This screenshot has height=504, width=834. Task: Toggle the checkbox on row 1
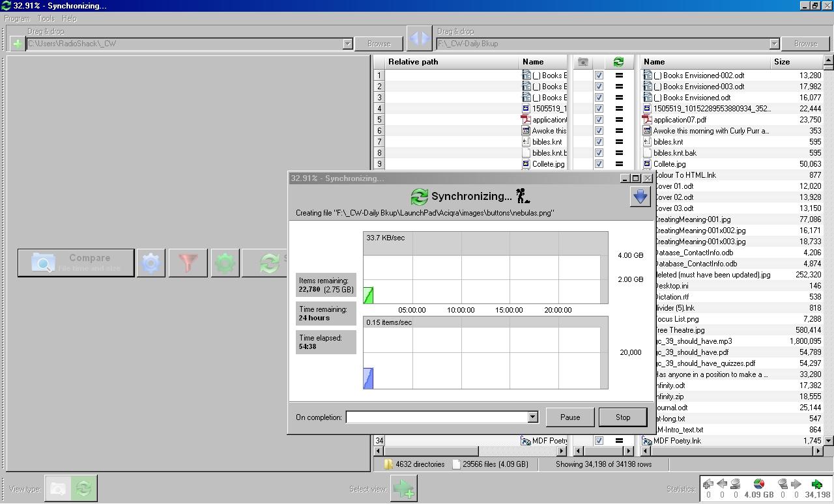[599, 76]
